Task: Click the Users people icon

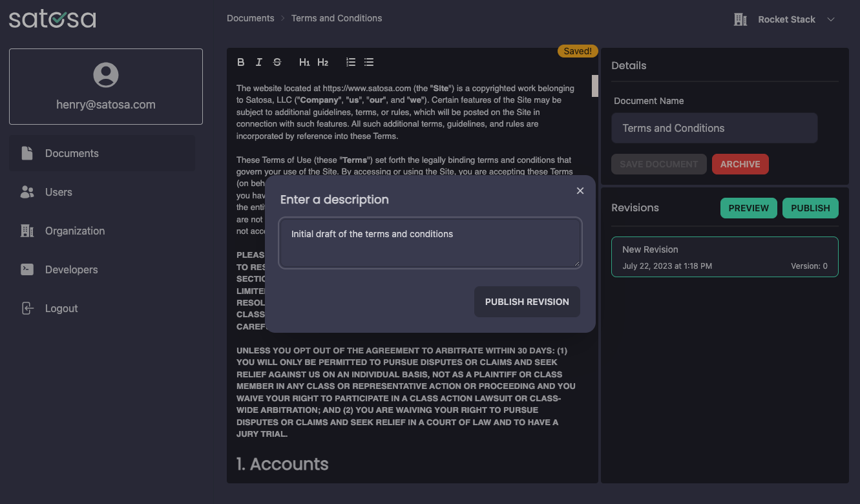Action: 27,192
